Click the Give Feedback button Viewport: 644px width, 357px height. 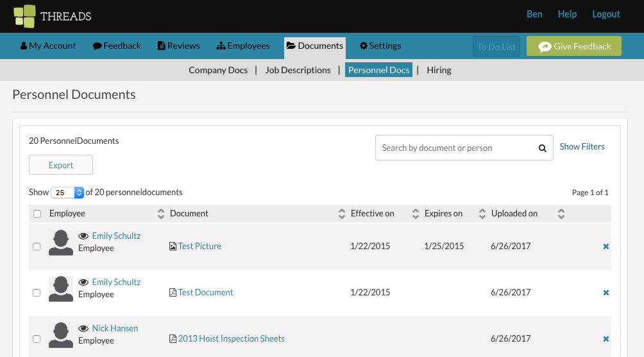pyautogui.click(x=574, y=46)
